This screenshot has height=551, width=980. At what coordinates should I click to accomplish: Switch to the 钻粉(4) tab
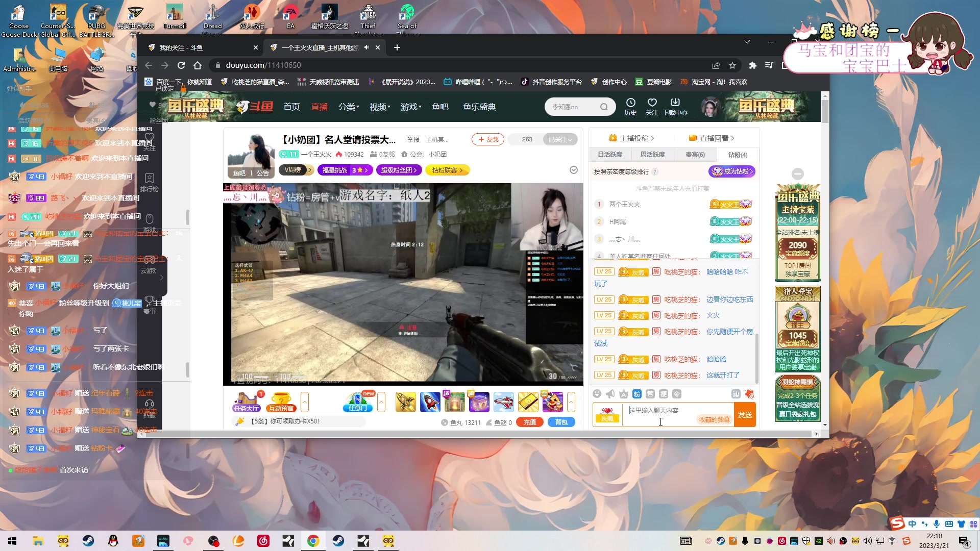[738, 155]
